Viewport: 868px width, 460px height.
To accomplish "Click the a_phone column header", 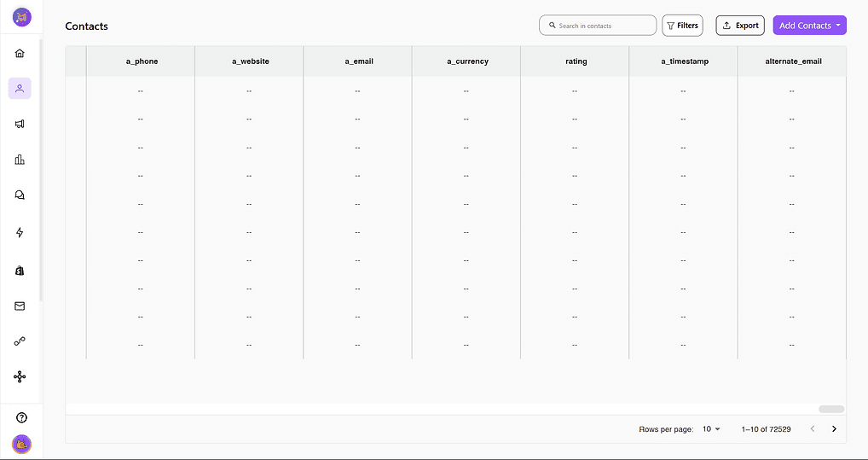I will tap(142, 61).
